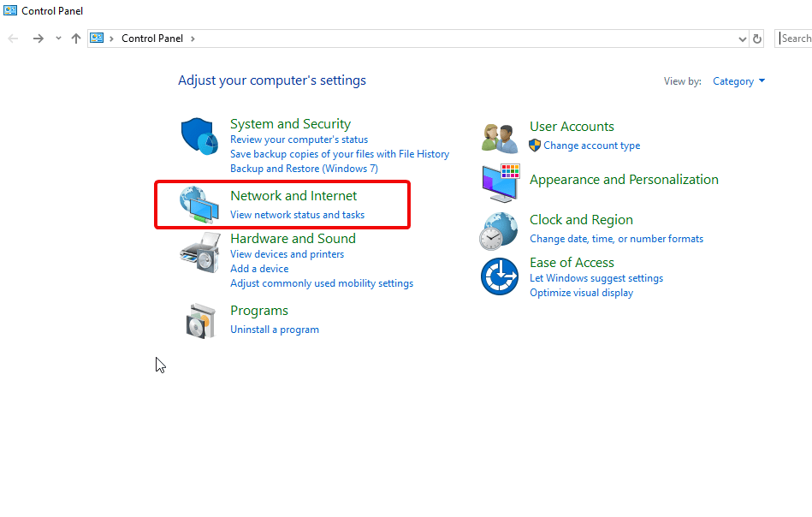
Task: Click the Control Panel title bar icon
Action: coord(9,10)
